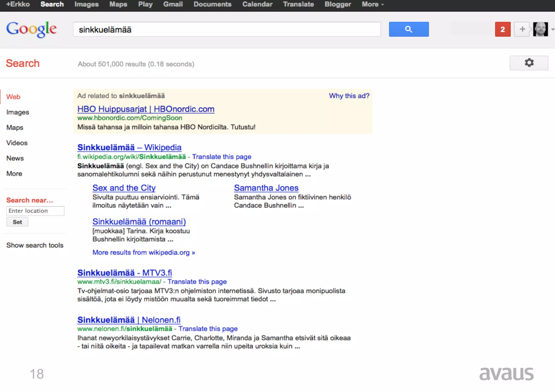Click the plus Share button

click(522, 29)
